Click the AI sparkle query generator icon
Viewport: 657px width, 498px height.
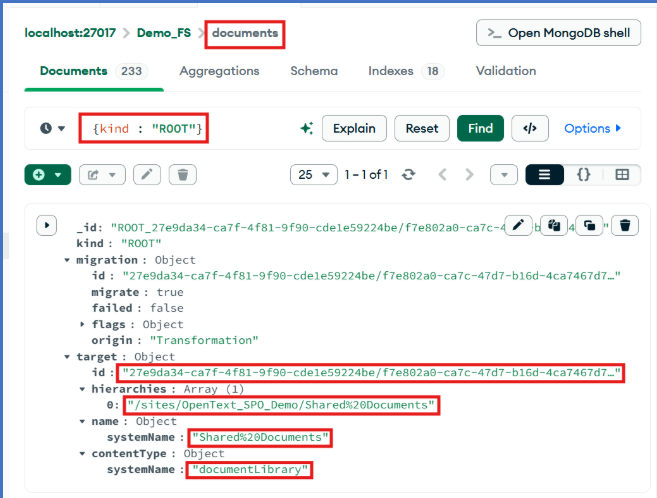coord(307,128)
